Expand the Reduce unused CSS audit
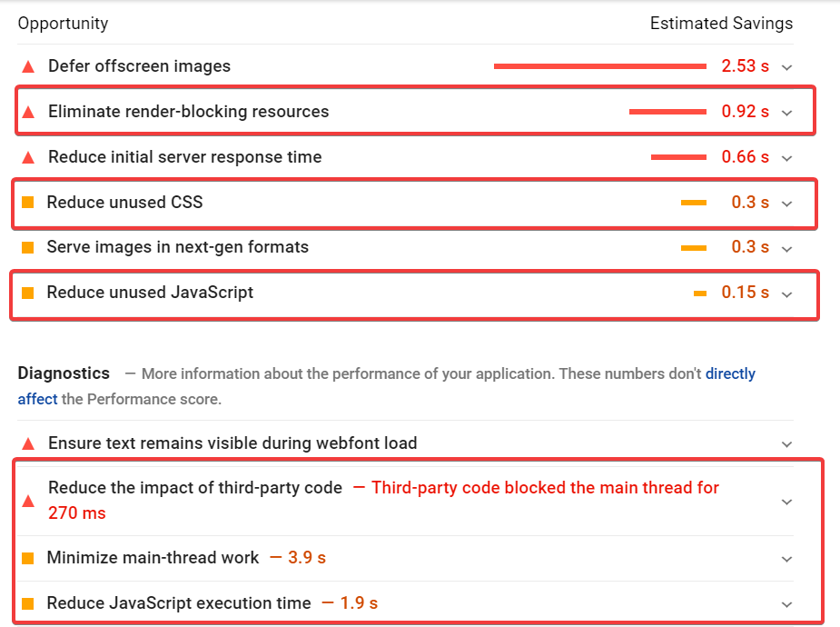Screen dimensions: 840x627 [786, 202]
